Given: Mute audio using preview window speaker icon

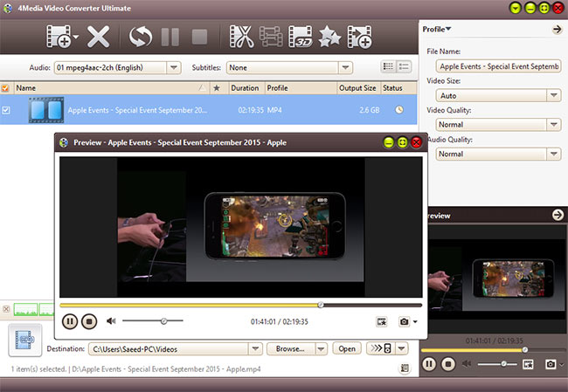Looking at the screenshot, I should 111,321.
